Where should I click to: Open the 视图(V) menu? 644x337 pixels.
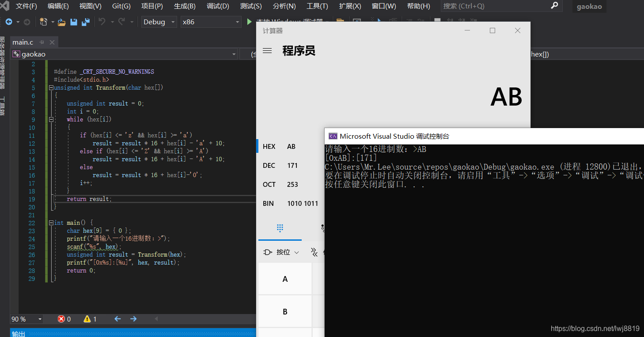[90, 6]
